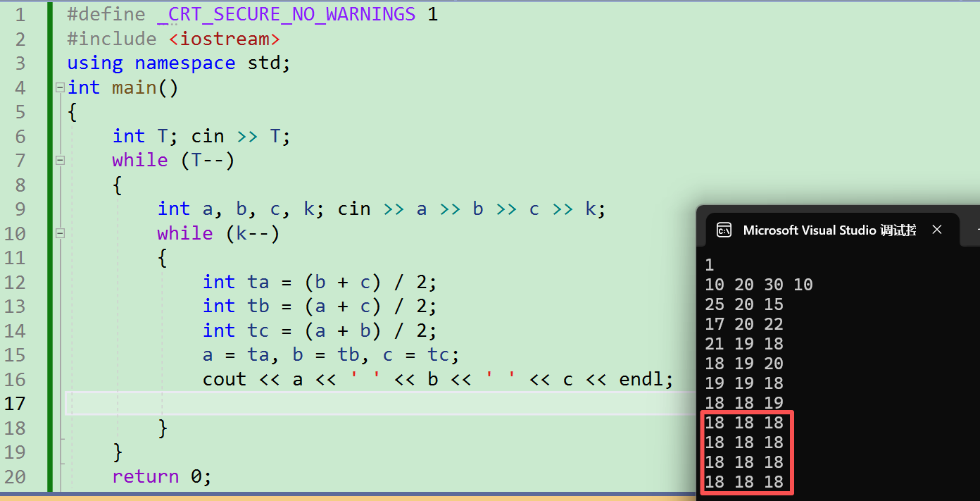
Task: Collapse the while (k--) block fold toggle
Action: click(x=60, y=233)
